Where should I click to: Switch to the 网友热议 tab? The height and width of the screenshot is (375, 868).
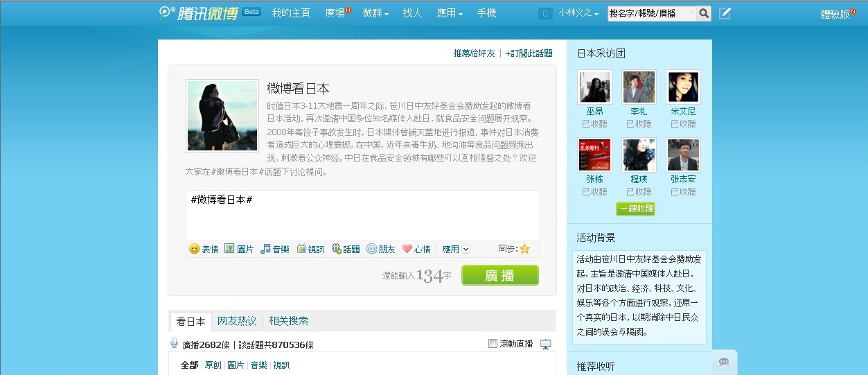tap(237, 321)
